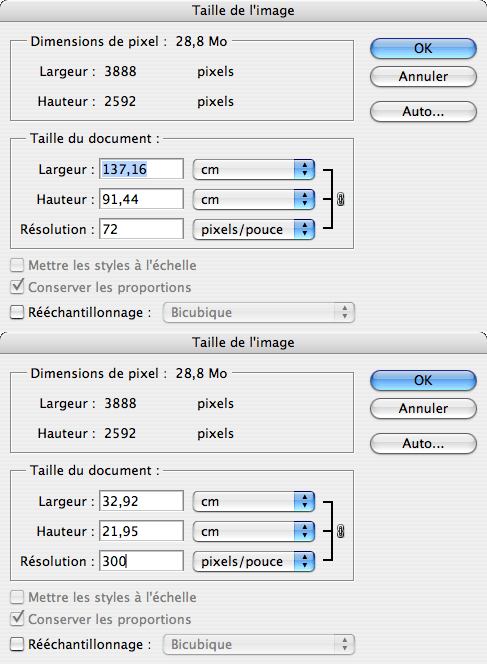Viewport: 487px width, 664px height.
Task: Click the chain link icon in upper dialog
Action: coord(340,199)
